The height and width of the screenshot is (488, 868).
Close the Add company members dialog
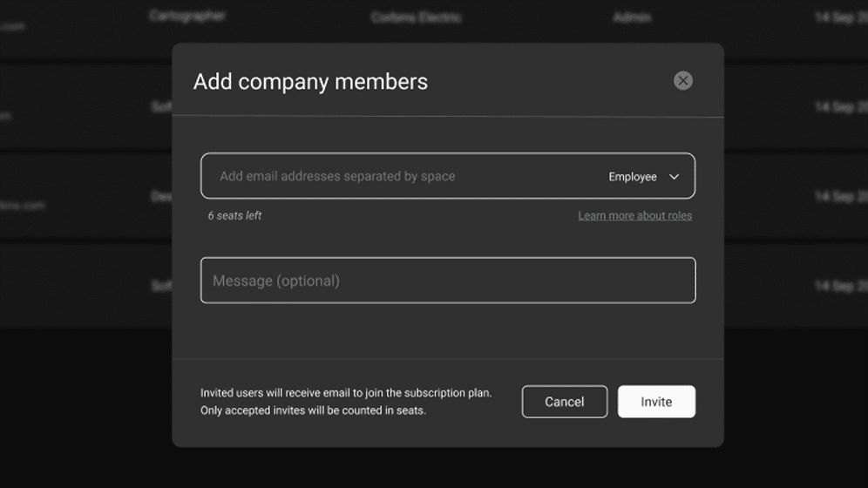tap(682, 81)
